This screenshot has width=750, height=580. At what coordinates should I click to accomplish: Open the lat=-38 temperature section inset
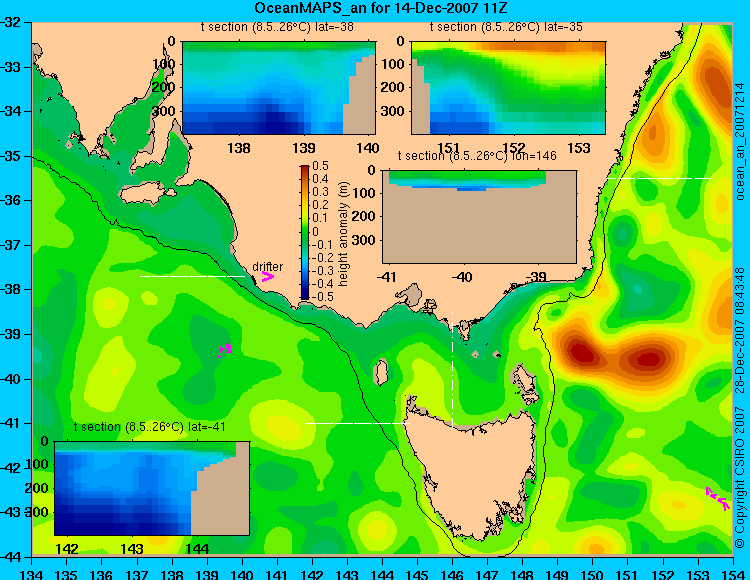point(279,88)
